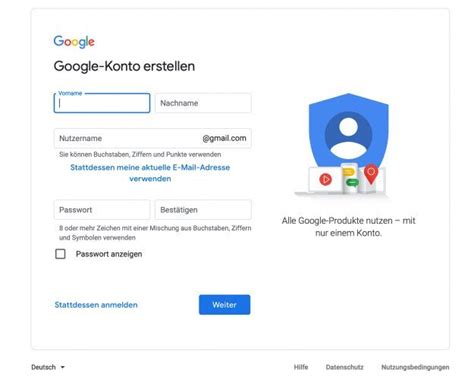Image resolution: width=474 pixels, height=379 pixels.
Task: Click the Google logo
Action: pos(74,42)
